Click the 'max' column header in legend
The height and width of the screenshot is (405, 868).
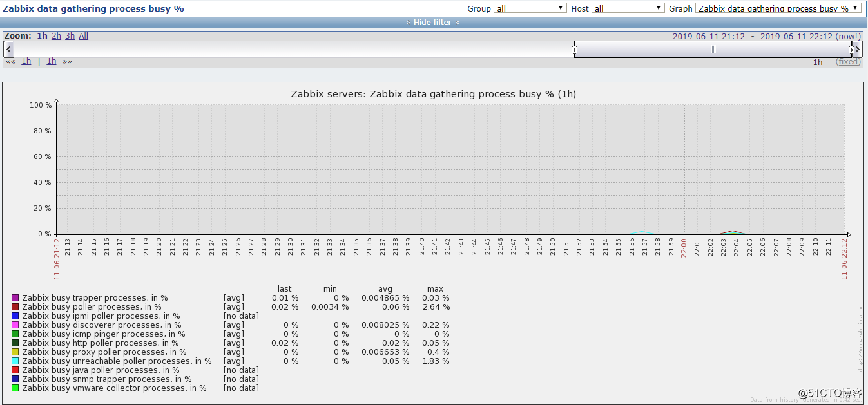(436, 289)
